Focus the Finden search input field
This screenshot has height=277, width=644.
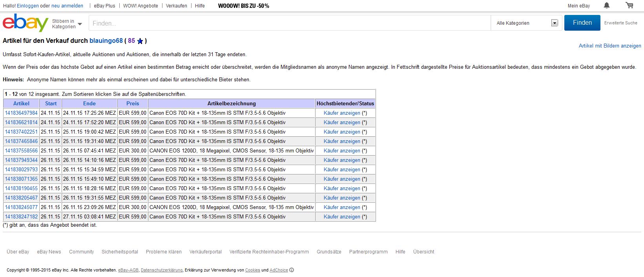[x=290, y=23]
